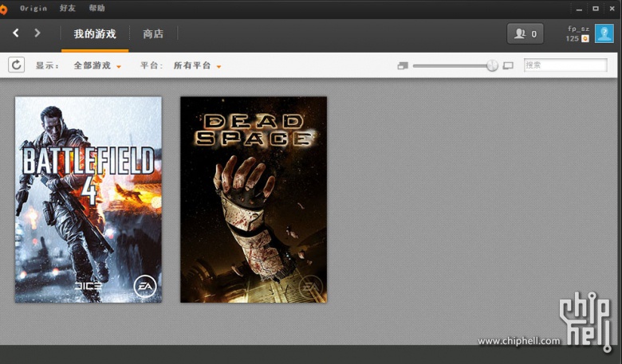Expand the 全部游戏 display filter dropdown
The width and height of the screenshot is (622, 364).
97,65
